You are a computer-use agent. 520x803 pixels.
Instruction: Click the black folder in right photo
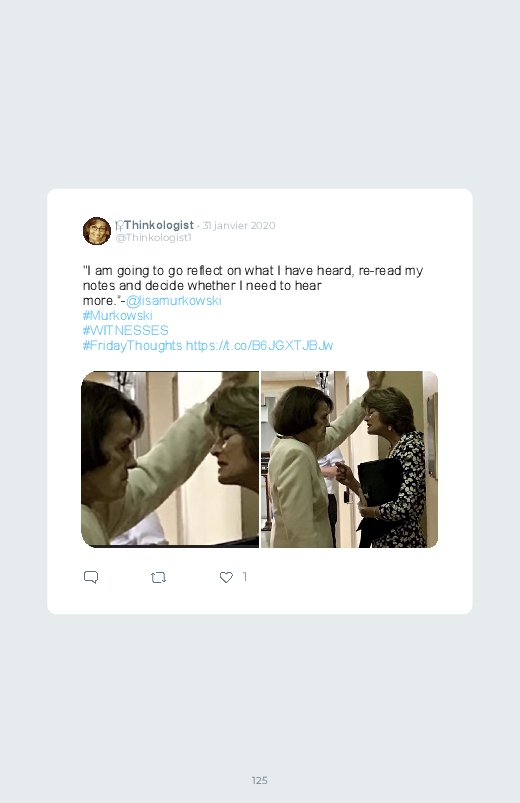(x=379, y=499)
